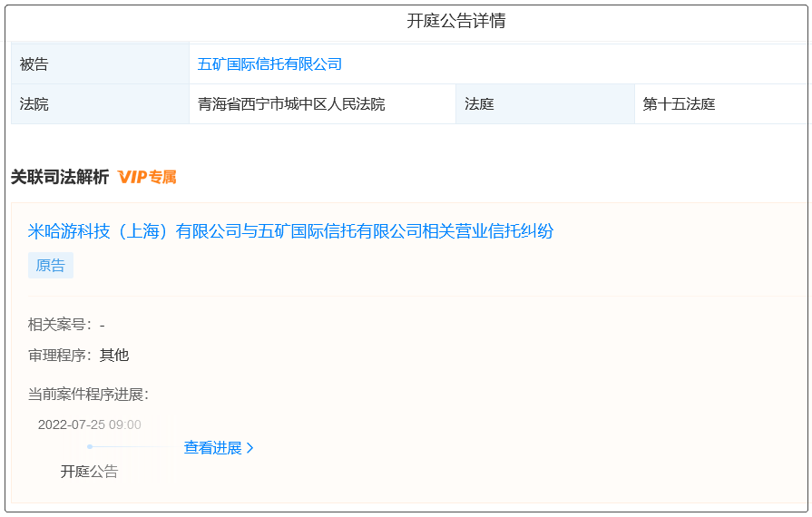
Task: Click the 查看进展 link
Action: click(213, 448)
